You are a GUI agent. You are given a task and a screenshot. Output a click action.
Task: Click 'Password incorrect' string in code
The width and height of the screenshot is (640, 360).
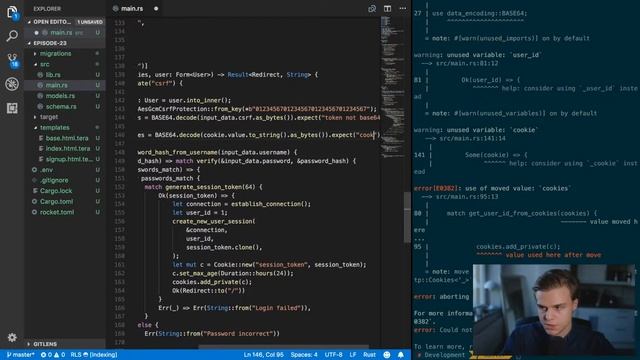click(x=239, y=333)
